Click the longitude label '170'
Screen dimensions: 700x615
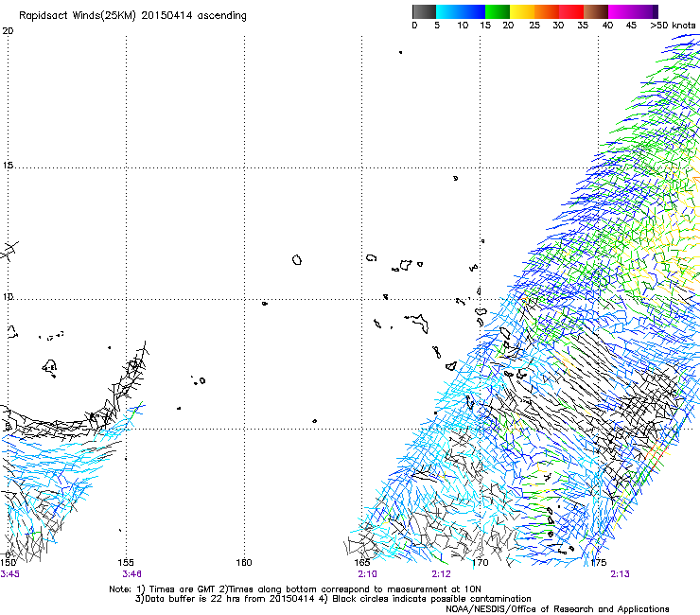pyautogui.click(x=480, y=562)
